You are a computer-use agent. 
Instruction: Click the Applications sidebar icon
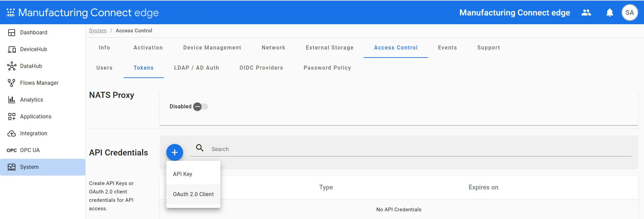point(12,117)
